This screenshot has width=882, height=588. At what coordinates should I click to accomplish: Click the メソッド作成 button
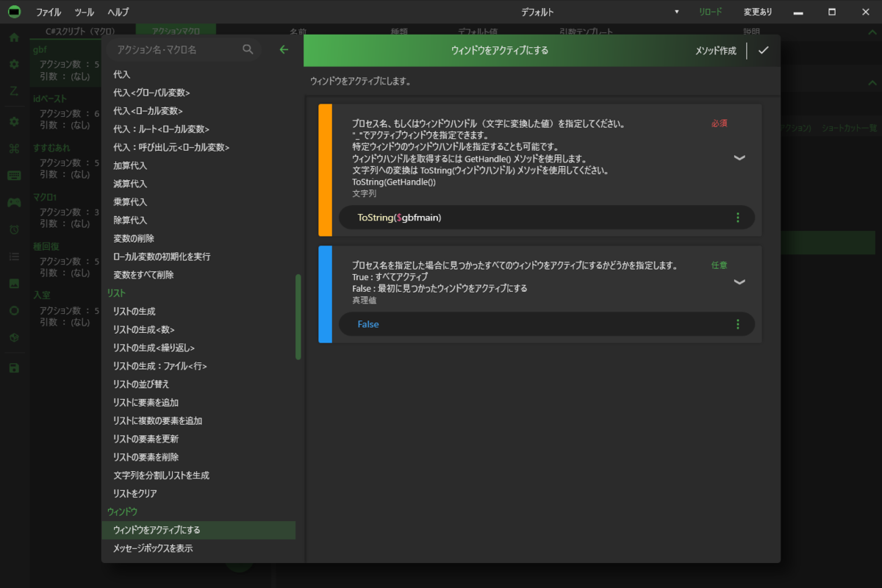click(715, 51)
